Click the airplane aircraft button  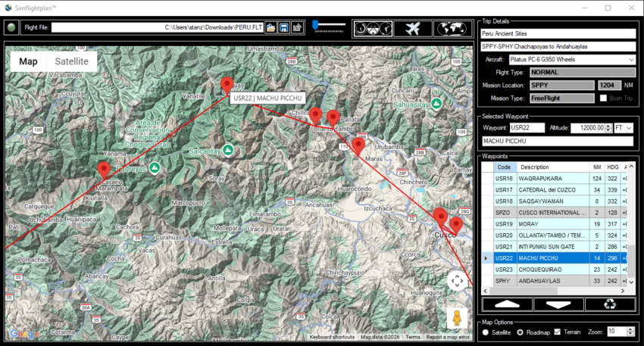413,29
